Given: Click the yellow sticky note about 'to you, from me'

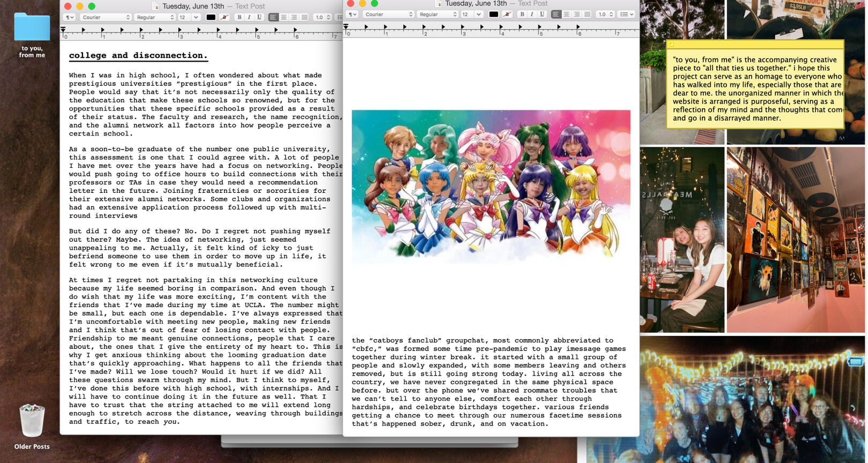Looking at the screenshot, I should 755,86.
